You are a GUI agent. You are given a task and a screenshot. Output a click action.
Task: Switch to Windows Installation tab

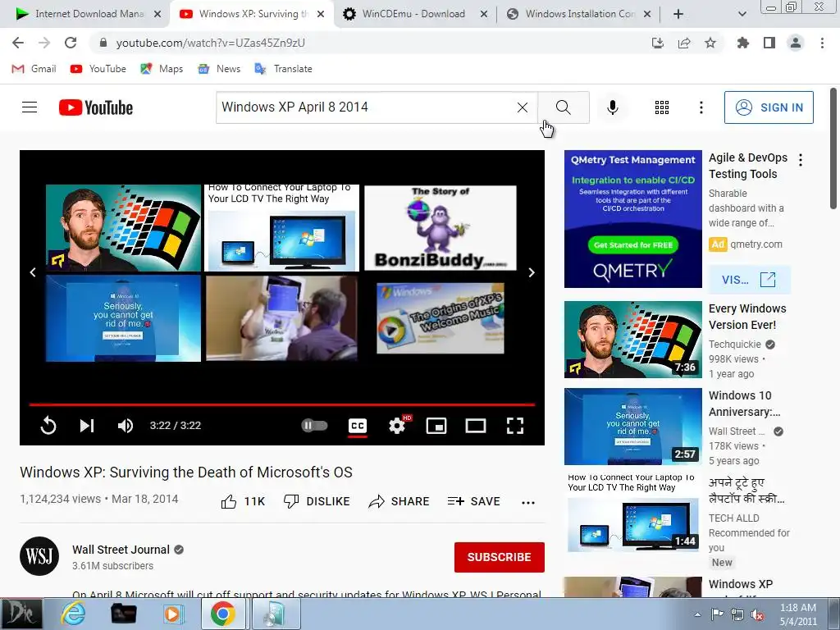point(578,14)
